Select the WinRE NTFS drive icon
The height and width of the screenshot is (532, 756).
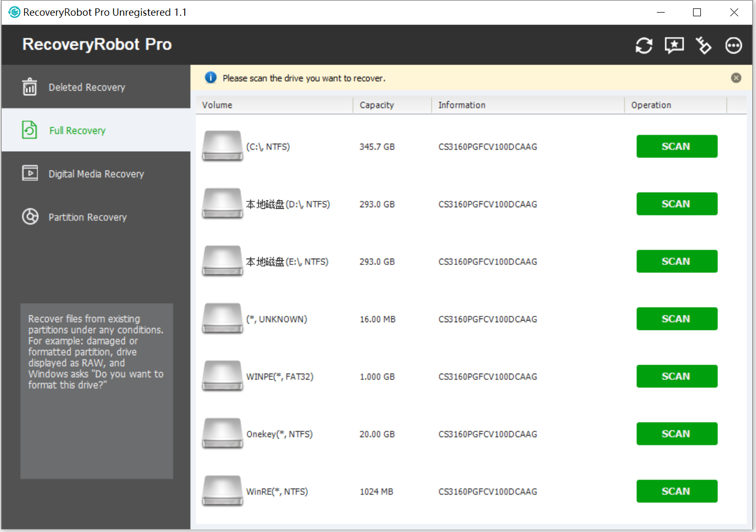point(222,491)
